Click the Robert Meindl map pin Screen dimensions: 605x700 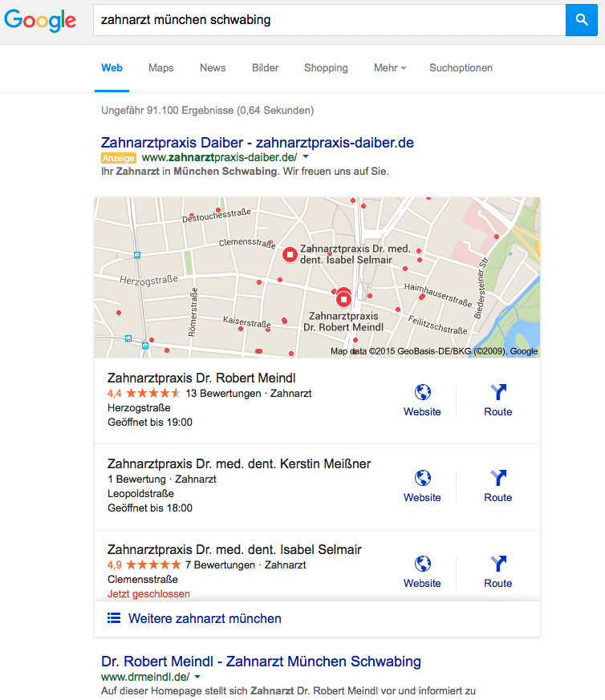tap(343, 298)
